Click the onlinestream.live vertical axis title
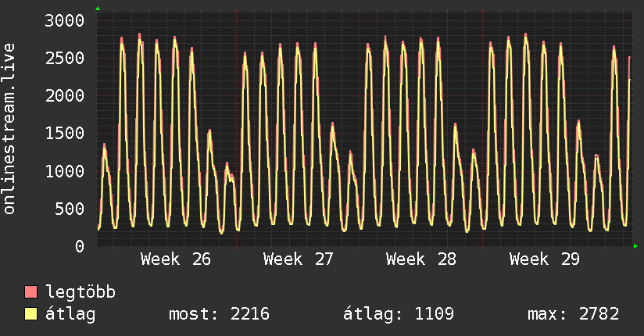 tap(9, 129)
